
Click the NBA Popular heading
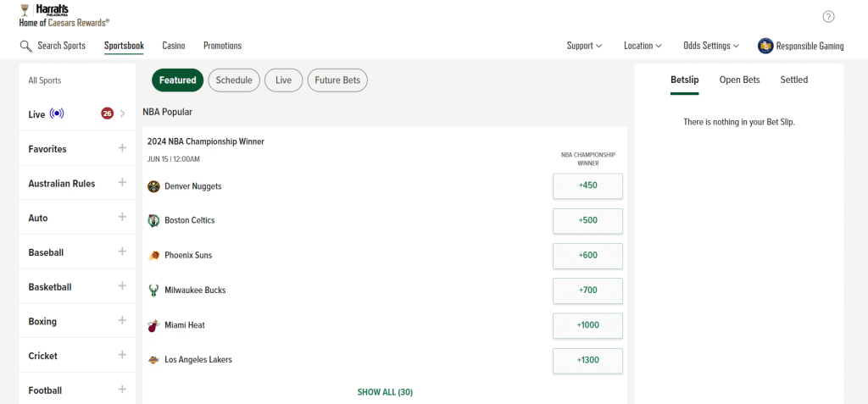(168, 112)
